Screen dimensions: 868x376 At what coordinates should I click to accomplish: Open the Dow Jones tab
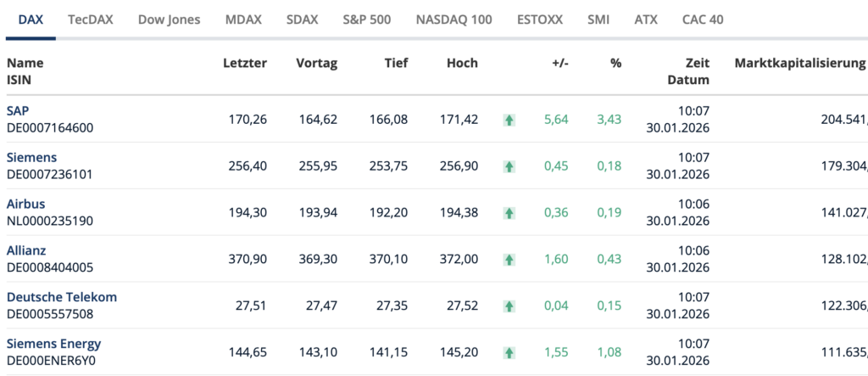tap(169, 19)
